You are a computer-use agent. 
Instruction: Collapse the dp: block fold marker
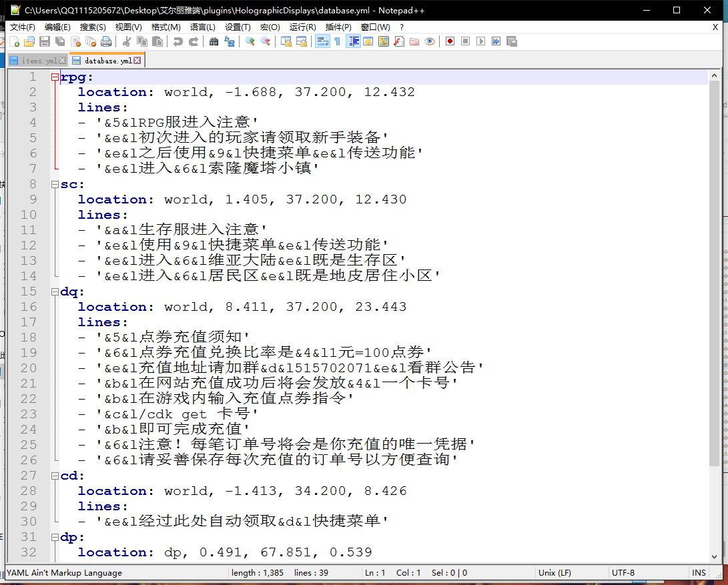click(55, 537)
